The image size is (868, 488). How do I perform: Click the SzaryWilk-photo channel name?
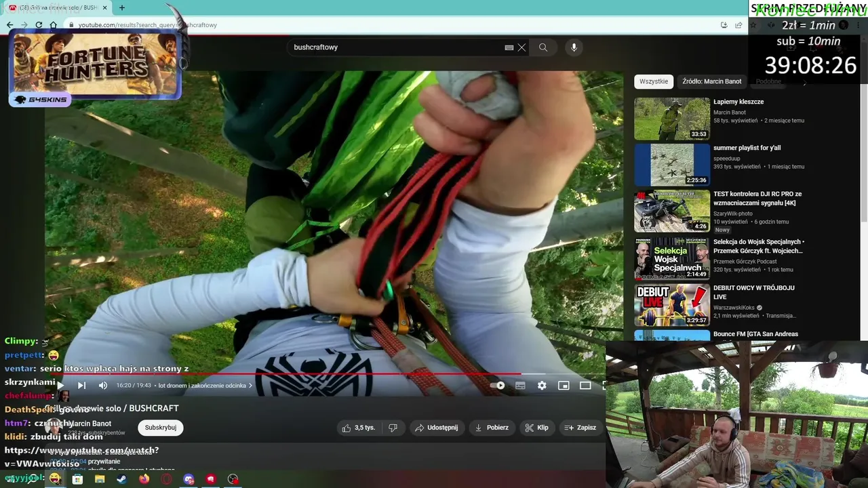click(733, 213)
